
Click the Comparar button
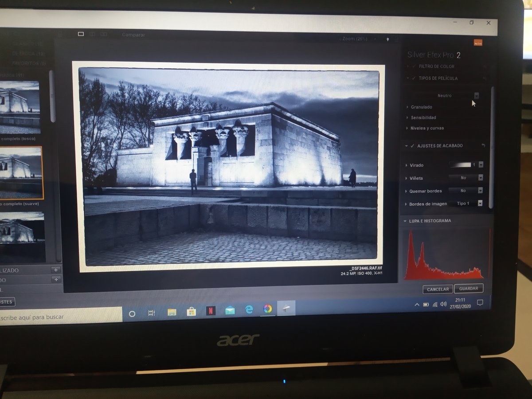133,35
